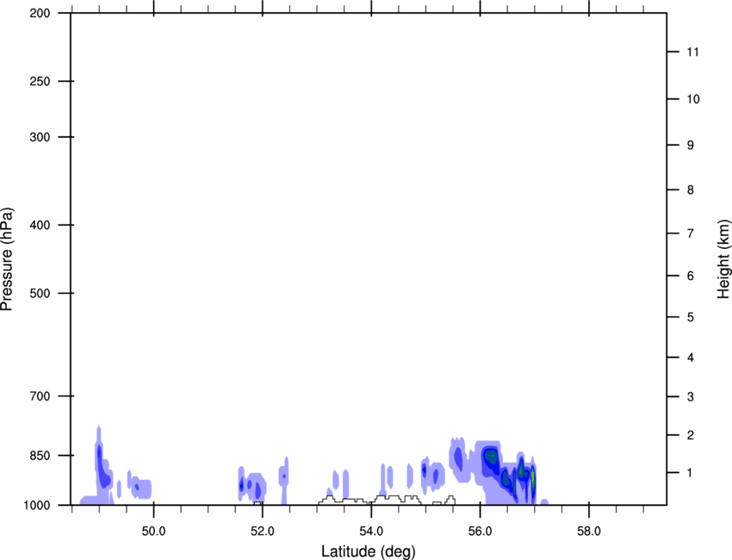Click the 250 pressure tick label
The image size is (732, 560).
click(40, 81)
